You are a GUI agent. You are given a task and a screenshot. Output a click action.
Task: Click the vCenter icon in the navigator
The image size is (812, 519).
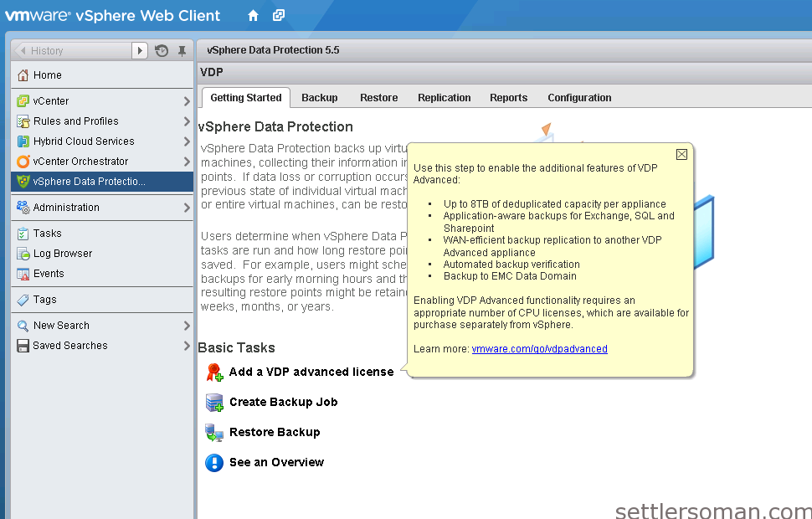(23, 101)
